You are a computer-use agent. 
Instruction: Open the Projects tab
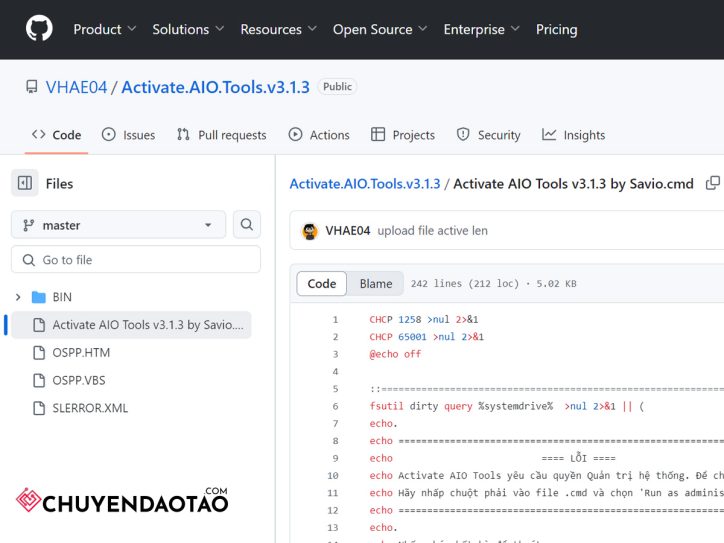pos(403,135)
